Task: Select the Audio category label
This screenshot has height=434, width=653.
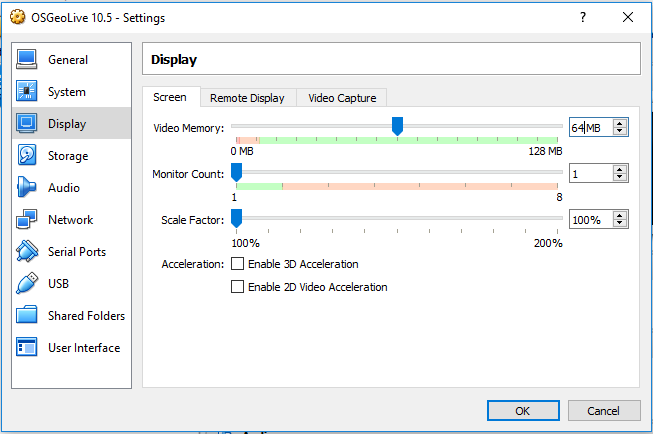Action: pos(64,188)
